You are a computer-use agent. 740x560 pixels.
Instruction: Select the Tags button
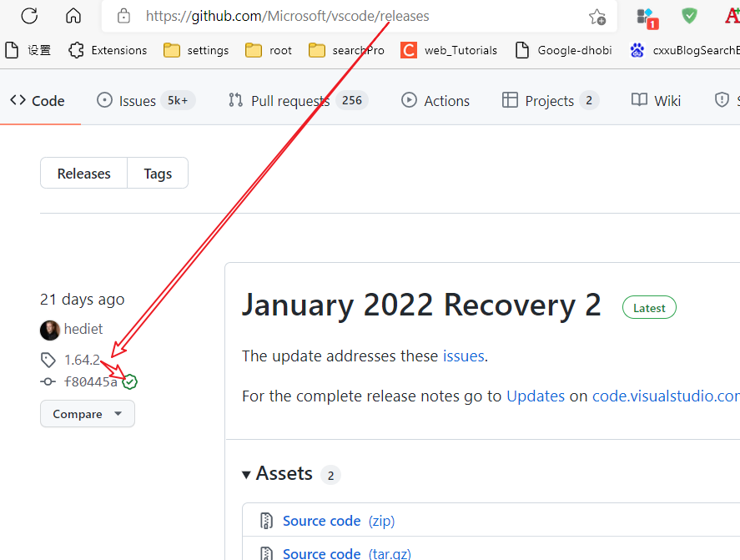pos(158,174)
